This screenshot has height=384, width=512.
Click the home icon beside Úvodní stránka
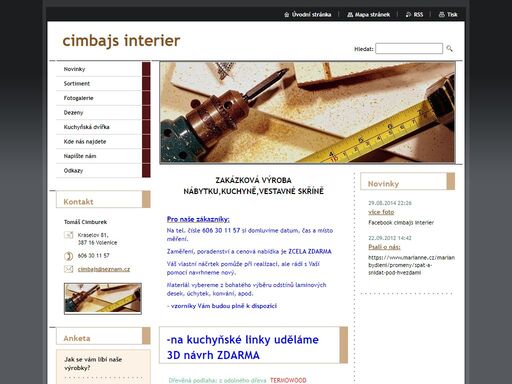point(286,15)
